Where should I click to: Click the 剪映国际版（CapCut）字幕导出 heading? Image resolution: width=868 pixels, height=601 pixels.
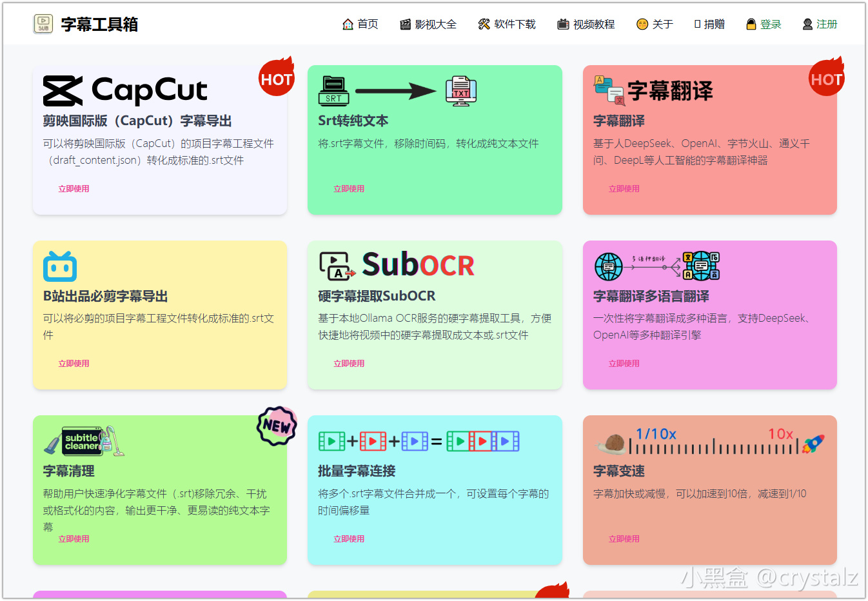137,121
